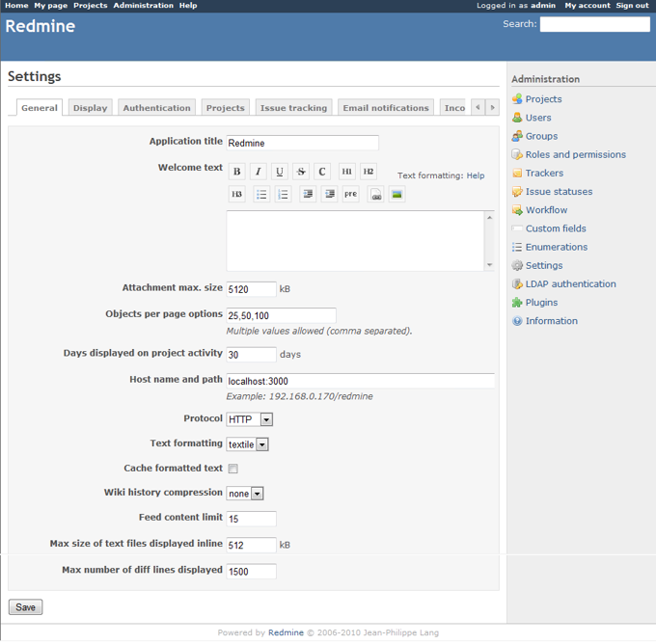The image size is (656, 644).
Task: Click the Sign out link
Action: click(632, 6)
